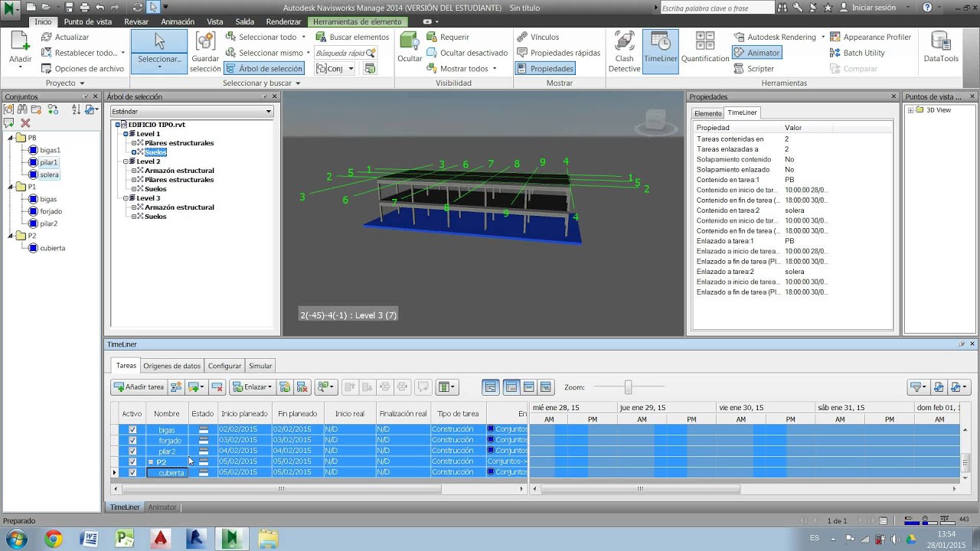Click sort A-Z icon in Conjuntos toolbar

(x=76, y=109)
